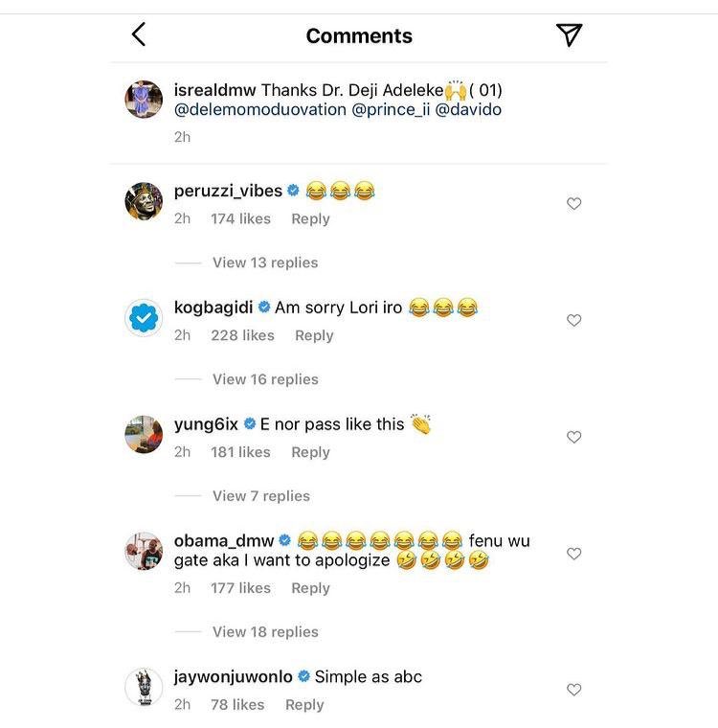The image size is (718, 728).
Task: Tap kogbagidi's blue badge avatar
Action: coord(145,318)
